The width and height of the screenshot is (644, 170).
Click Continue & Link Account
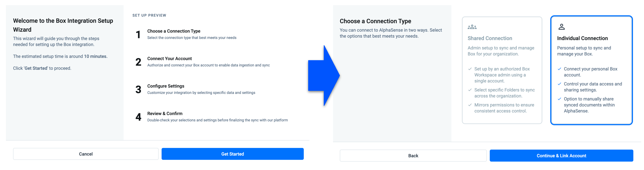pos(561,156)
